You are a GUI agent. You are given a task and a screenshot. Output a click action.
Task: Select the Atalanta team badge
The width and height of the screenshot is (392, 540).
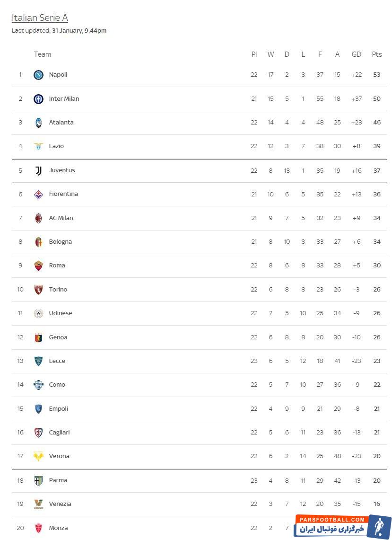coord(38,123)
